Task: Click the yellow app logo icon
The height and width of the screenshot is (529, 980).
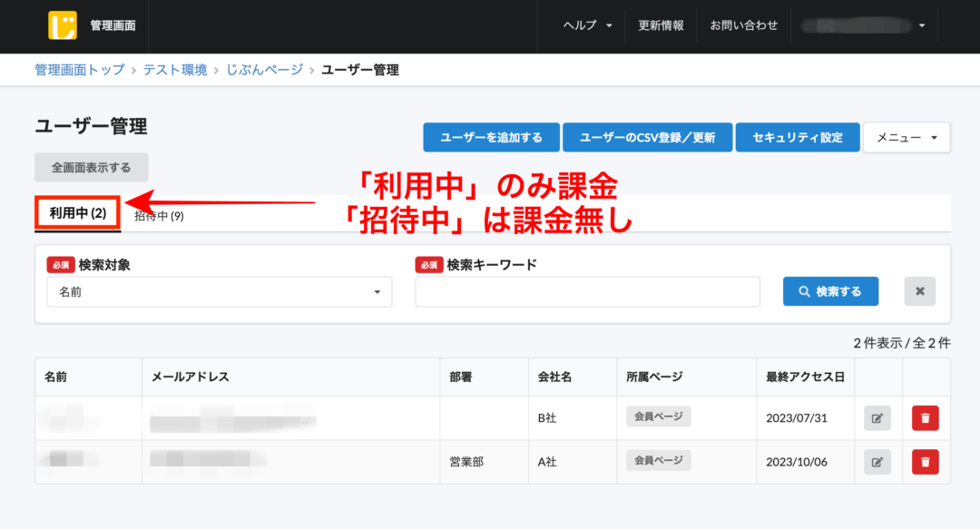Action: pos(63,25)
